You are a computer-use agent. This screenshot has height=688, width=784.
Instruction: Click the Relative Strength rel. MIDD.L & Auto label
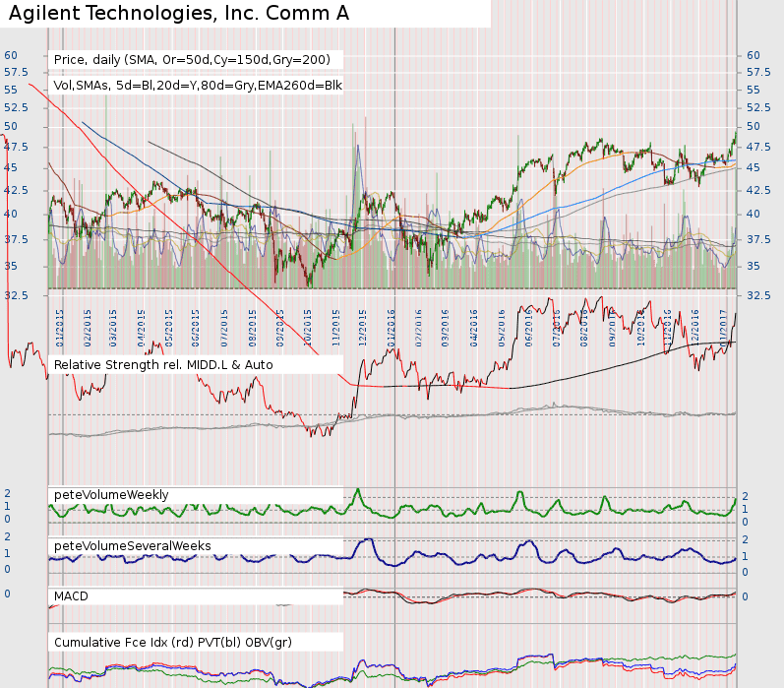[x=163, y=365]
